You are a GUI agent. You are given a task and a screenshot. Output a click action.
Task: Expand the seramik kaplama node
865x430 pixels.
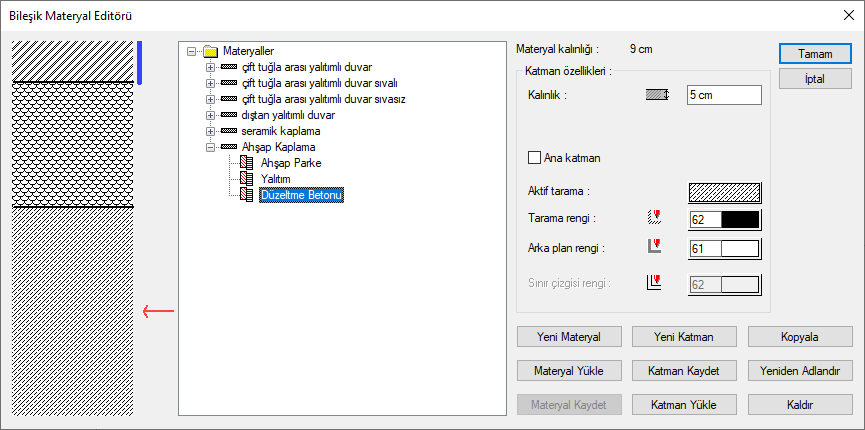click(210, 131)
